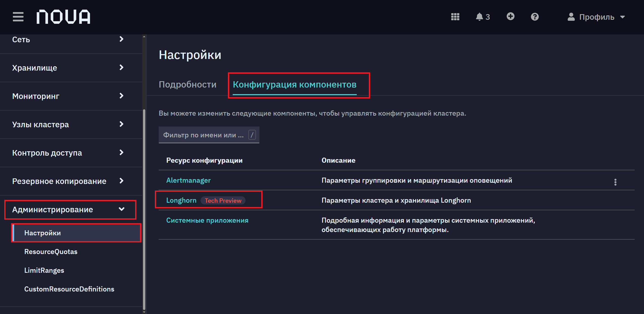Open the applications grid launcher
The height and width of the screenshot is (314, 644).
(x=455, y=17)
